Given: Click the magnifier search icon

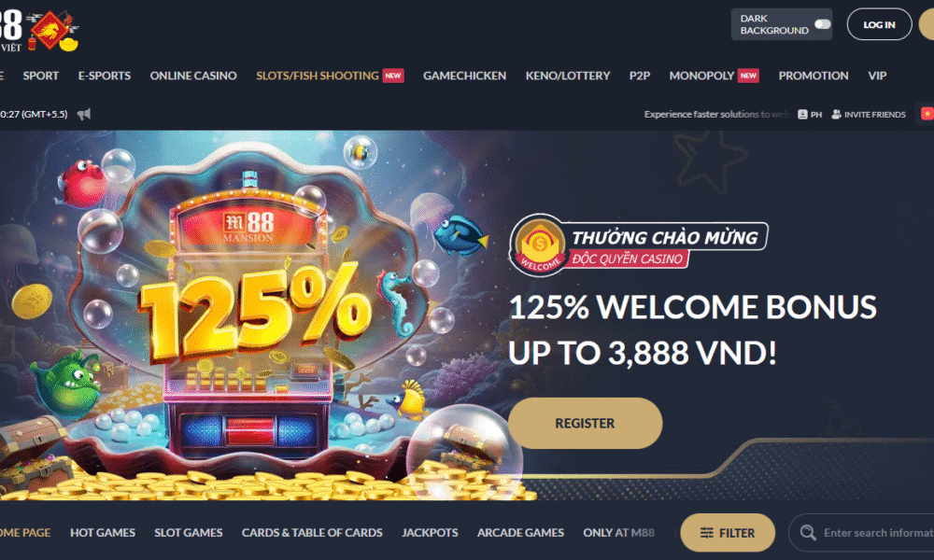Looking at the screenshot, I should (x=808, y=533).
